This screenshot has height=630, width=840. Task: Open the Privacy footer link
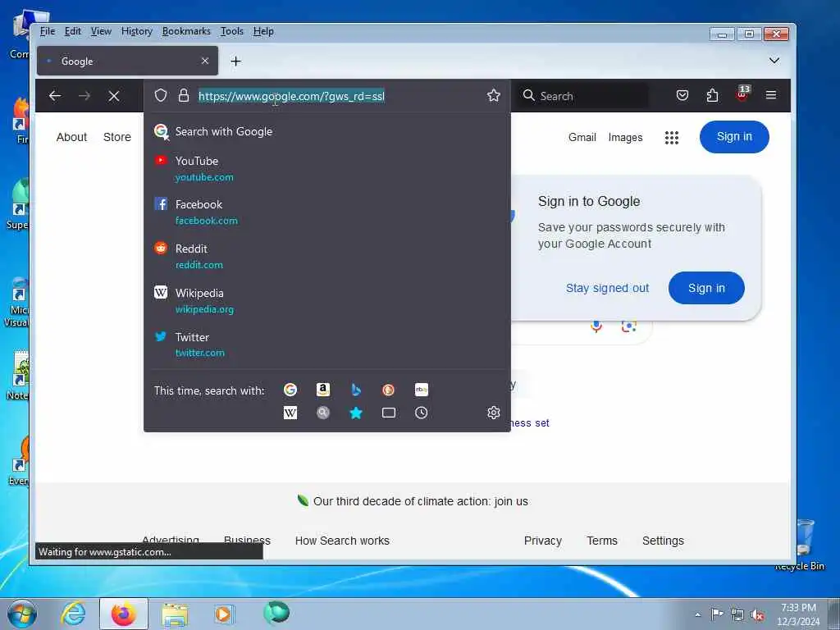point(543,541)
